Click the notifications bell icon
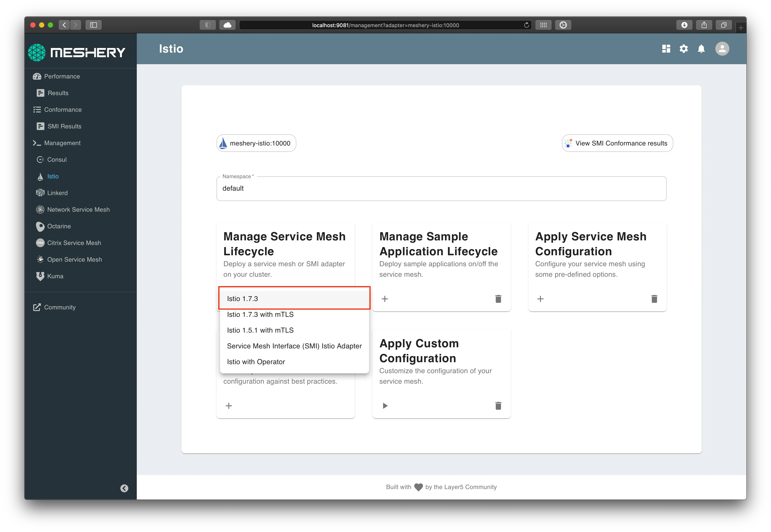Viewport: 771px width, 532px height. [x=701, y=49]
